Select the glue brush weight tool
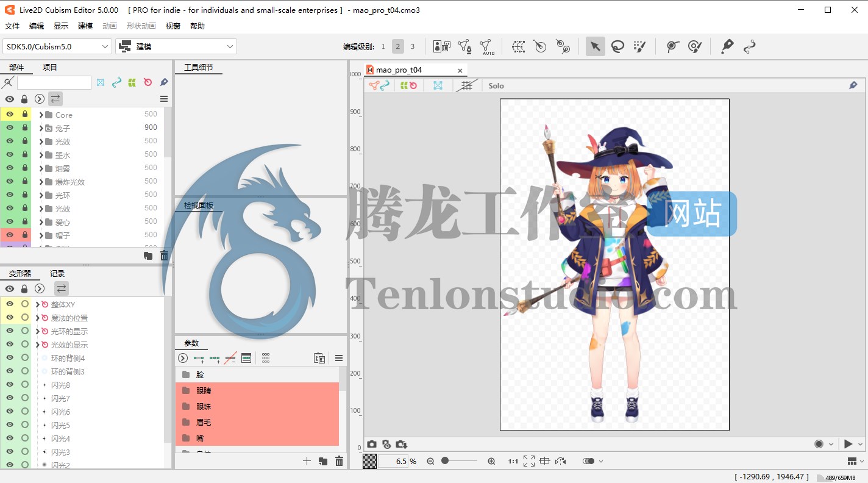The image size is (868, 483). (695, 46)
